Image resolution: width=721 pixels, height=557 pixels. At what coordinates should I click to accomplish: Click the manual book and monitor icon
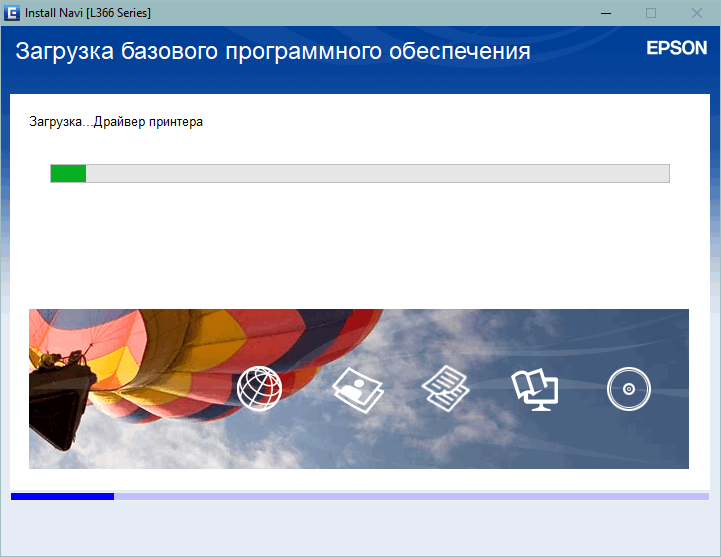coord(535,390)
